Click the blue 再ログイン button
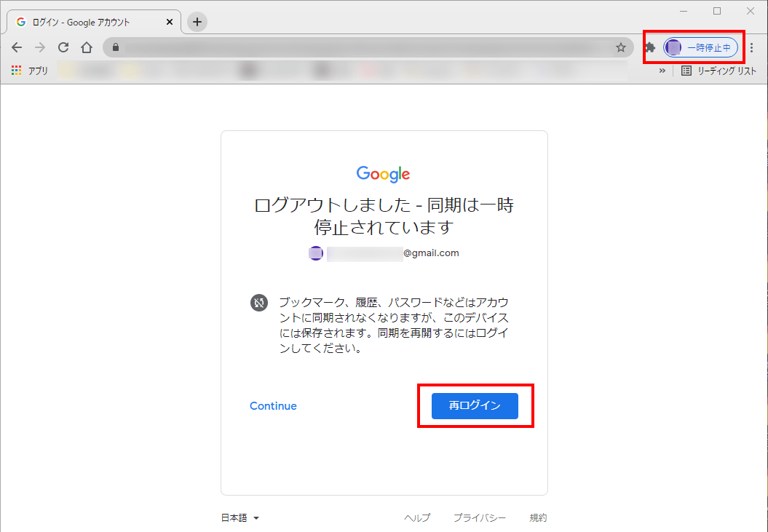Screen dimensions: 768x532 475,405
